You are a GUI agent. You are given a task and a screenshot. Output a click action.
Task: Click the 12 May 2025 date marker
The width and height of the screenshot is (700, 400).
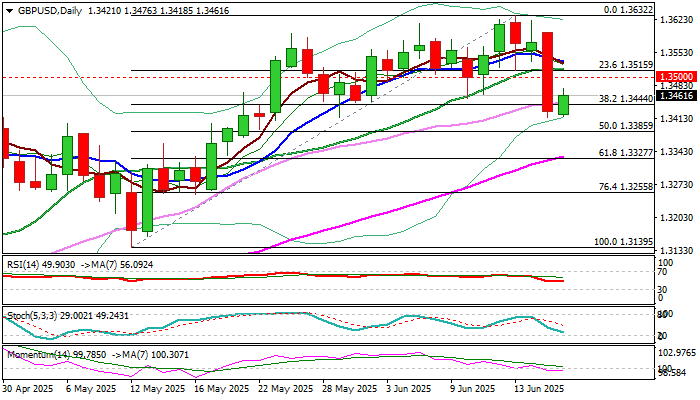tap(160, 388)
